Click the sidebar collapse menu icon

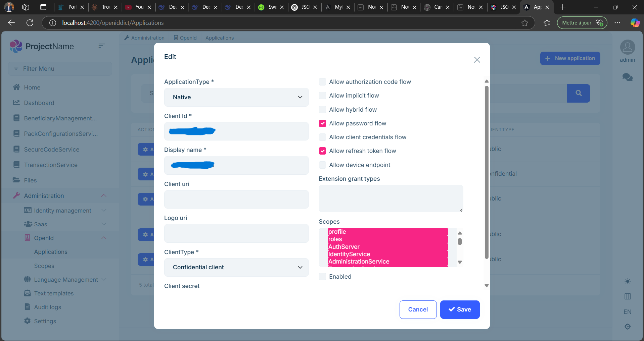[x=102, y=46]
